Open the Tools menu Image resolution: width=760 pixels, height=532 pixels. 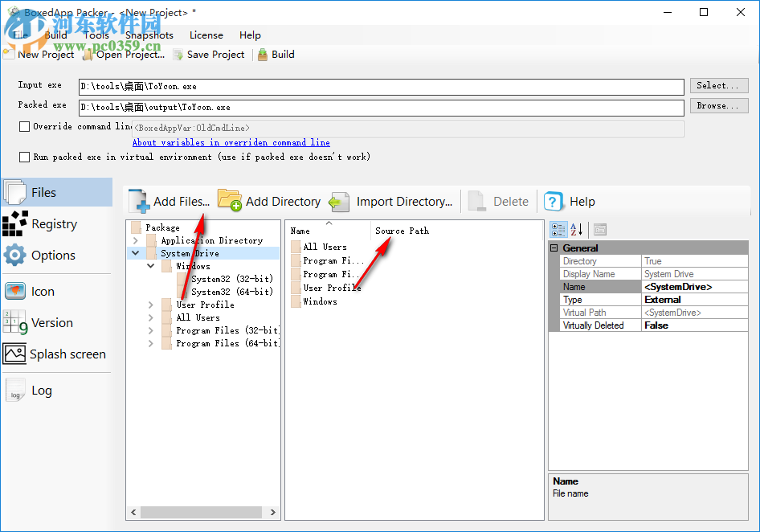pyautogui.click(x=96, y=35)
